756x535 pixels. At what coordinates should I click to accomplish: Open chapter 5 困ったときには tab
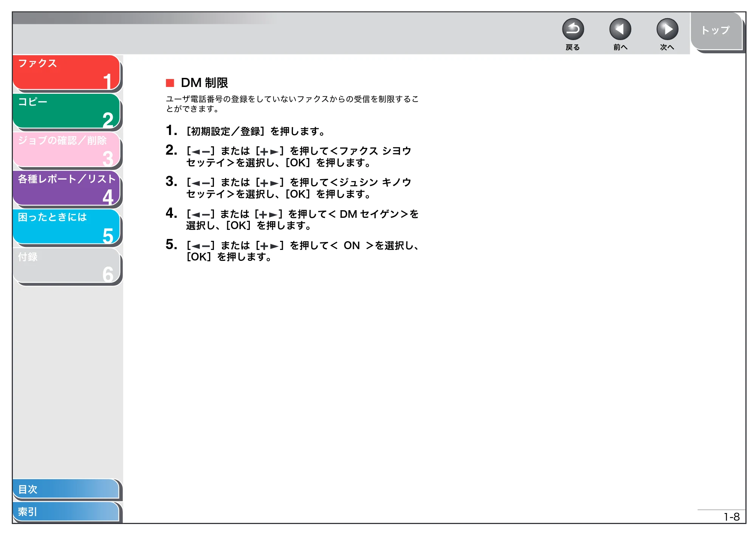pyautogui.click(x=67, y=227)
